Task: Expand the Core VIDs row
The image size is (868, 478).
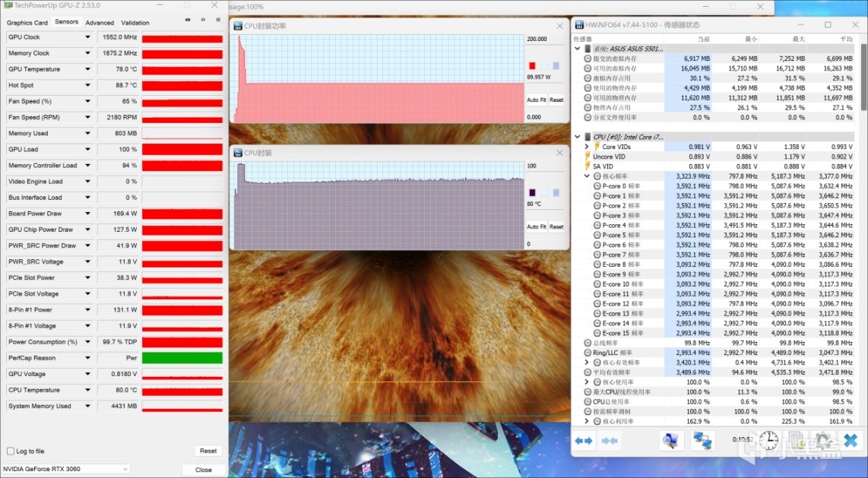Action: (587, 147)
